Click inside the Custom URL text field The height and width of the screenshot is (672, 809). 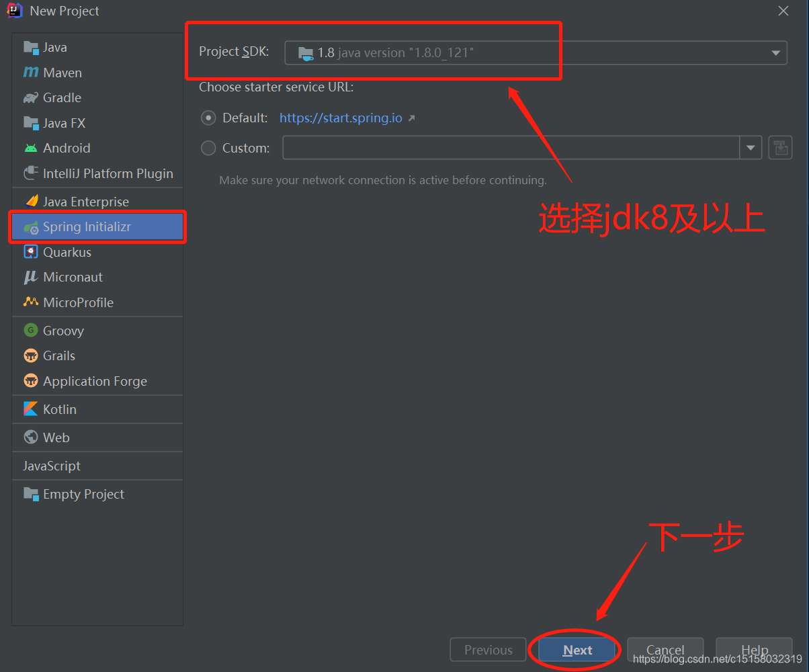[x=511, y=148]
